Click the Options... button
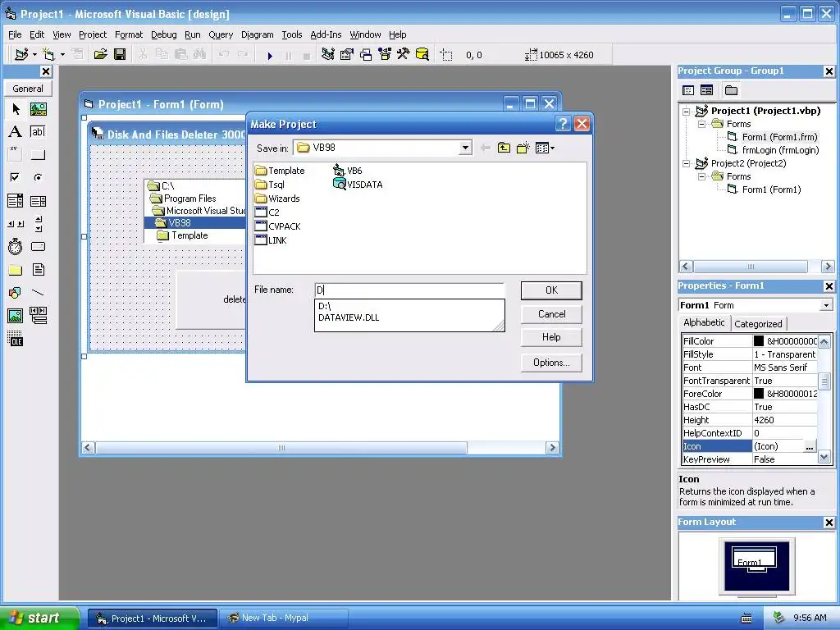Image resolution: width=840 pixels, height=630 pixels. 551,363
